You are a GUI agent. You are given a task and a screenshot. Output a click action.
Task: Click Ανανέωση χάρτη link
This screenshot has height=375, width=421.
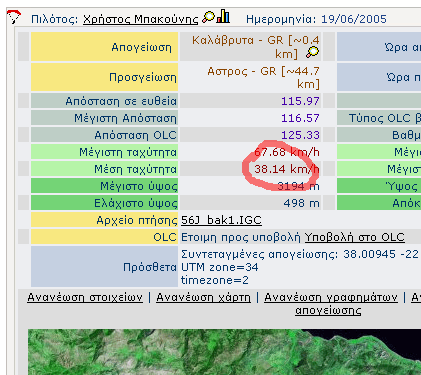point(203,297)
